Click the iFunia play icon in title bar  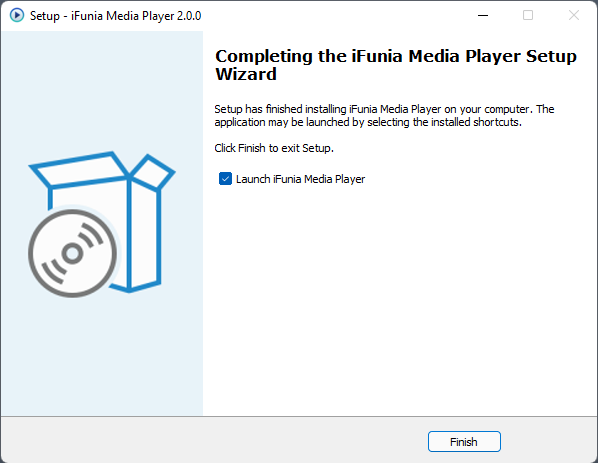17,15
